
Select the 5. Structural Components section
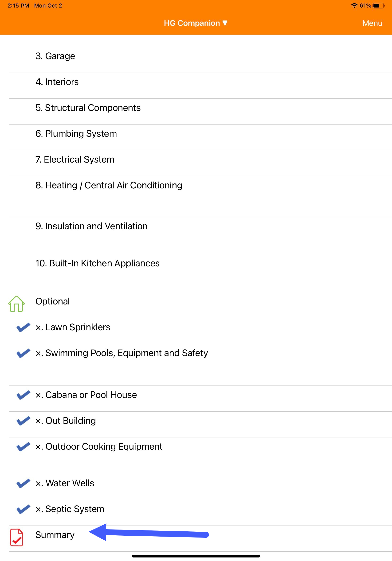[88, 108]
